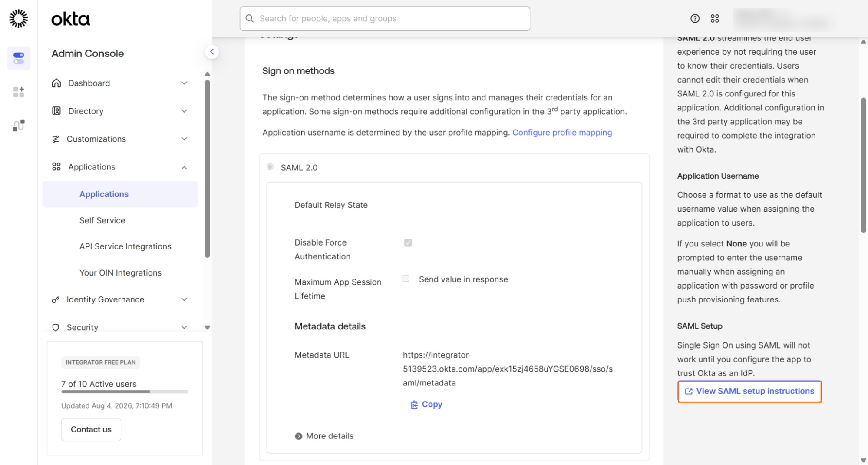Open API Service Integrations menu item

(x=125, y=246)
